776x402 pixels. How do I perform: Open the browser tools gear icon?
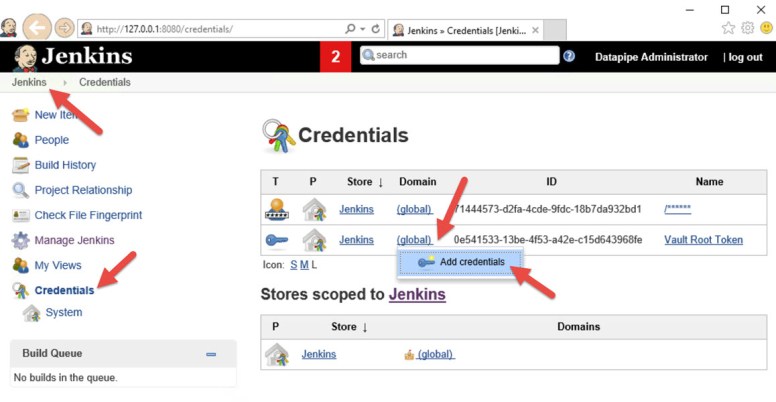tap(747, 28)
